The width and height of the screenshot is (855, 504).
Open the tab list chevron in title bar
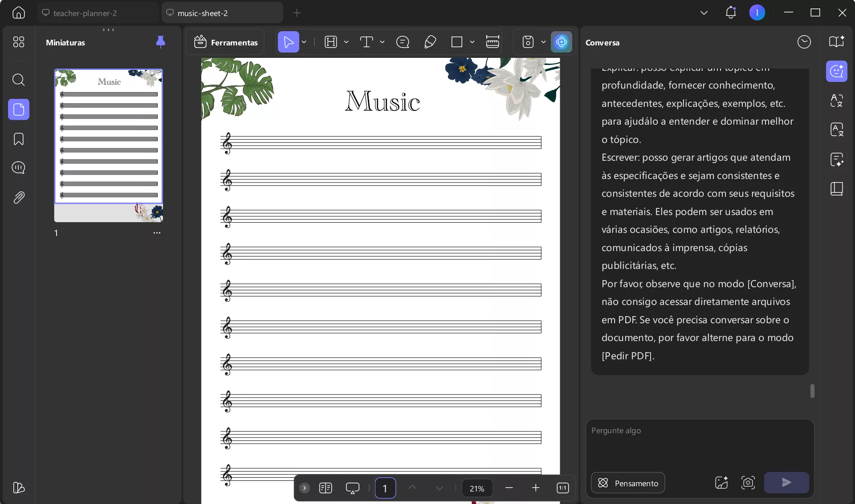click(x=704, y=13)
